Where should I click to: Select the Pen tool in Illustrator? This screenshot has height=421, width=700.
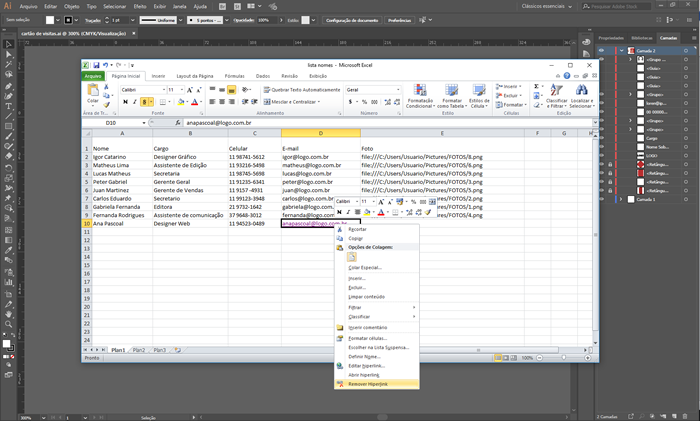(8, 86)
